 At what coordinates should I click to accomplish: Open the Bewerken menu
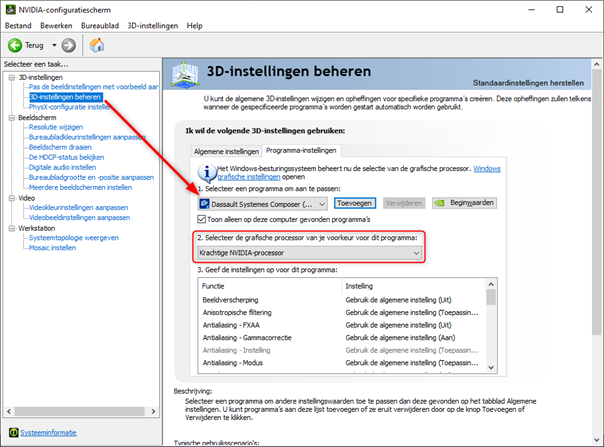click(56, 25)
